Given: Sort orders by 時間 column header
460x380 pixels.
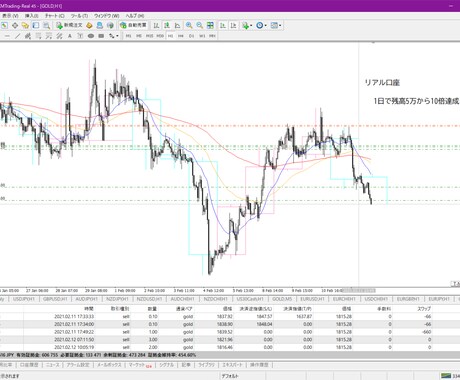Looking at the screenshot, I should click(89, 309).
